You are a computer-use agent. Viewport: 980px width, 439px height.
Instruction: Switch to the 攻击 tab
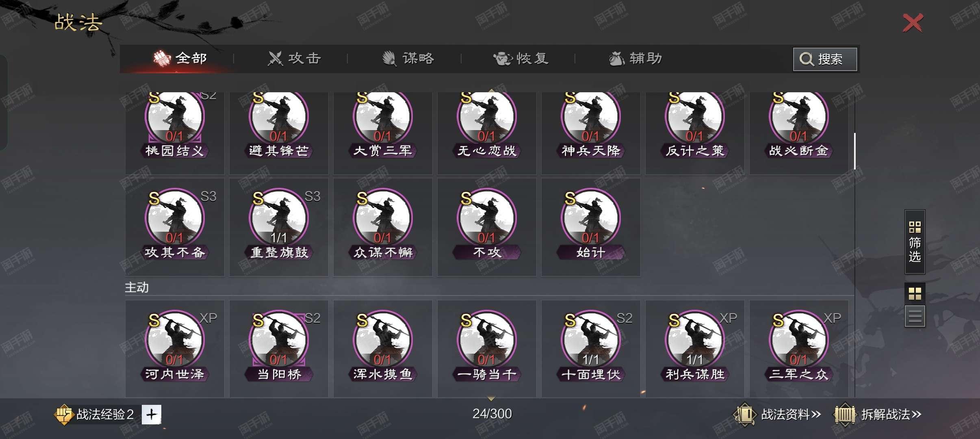(x=295, y=59)
